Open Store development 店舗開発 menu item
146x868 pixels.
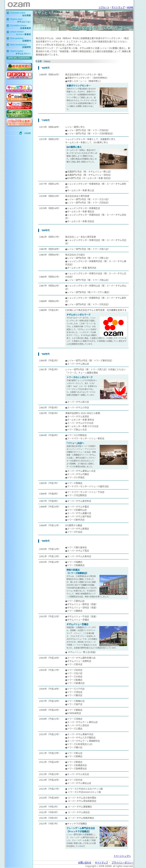tap(19, 46)
